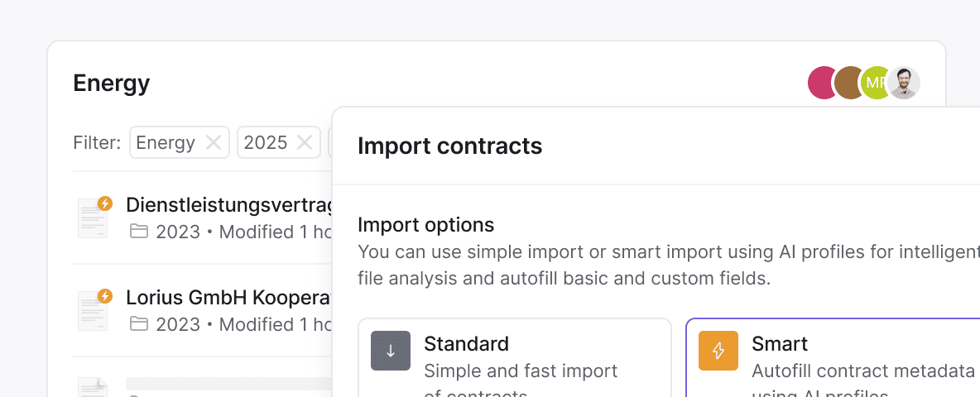The image size is (980, 397).
Task: Click the Energy folder heading
Action: click(112, 84)
